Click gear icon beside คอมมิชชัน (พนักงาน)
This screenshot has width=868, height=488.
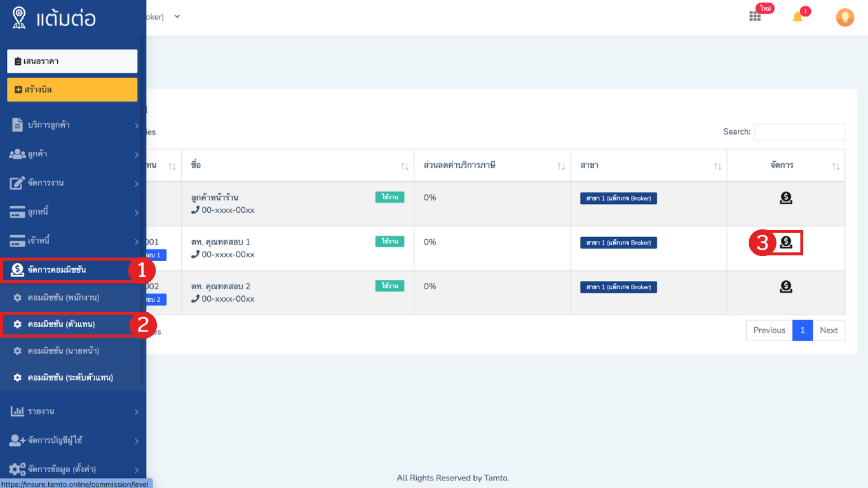[18, 297]
